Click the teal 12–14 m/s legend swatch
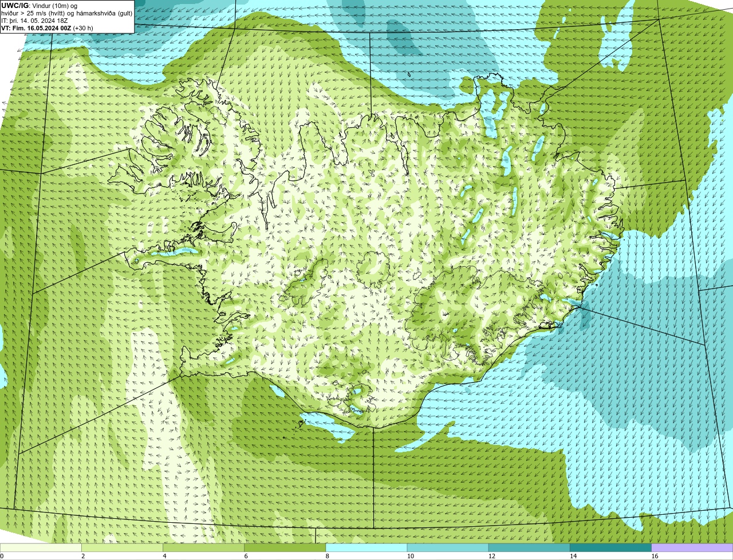 pos(529,548)
